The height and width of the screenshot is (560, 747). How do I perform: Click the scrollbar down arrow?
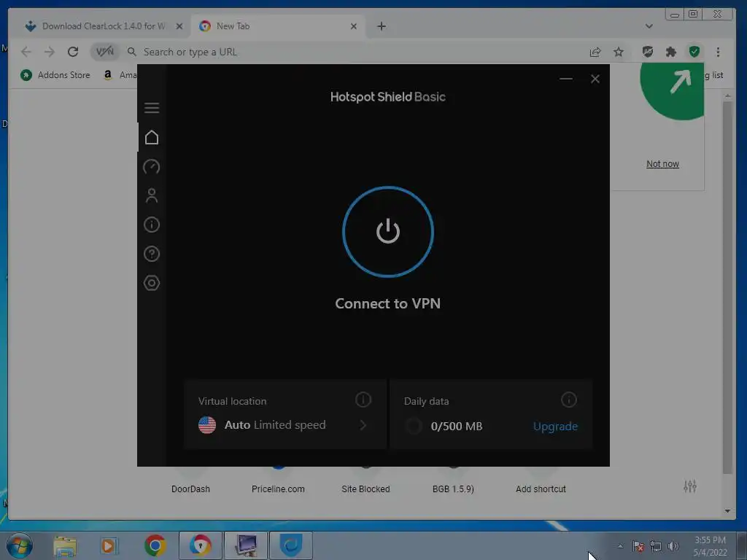727,511
